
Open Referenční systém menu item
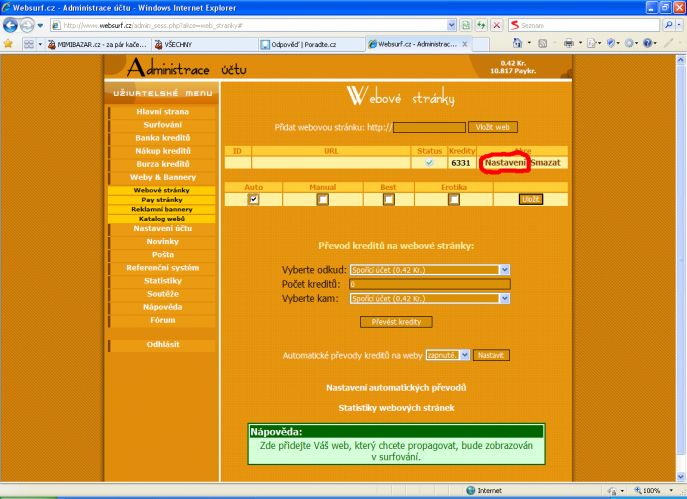(x=163, y=268)
